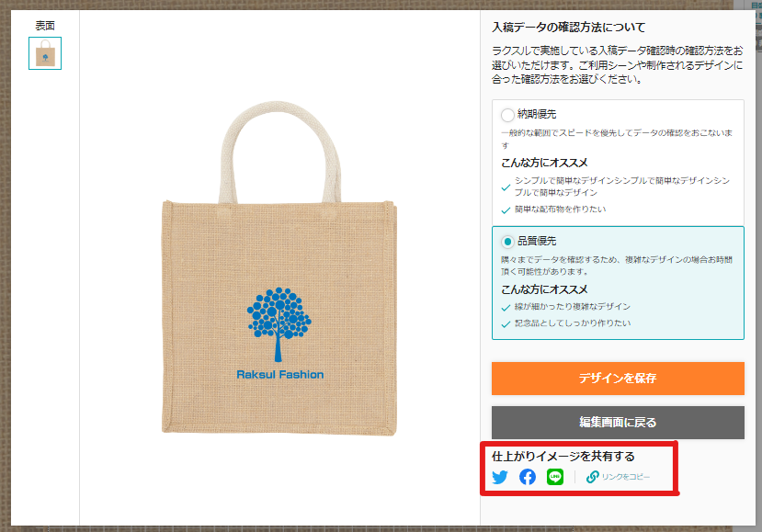Select the 品質優先 radio button
This screenshot has height=532, width=762.
[507, 242]
